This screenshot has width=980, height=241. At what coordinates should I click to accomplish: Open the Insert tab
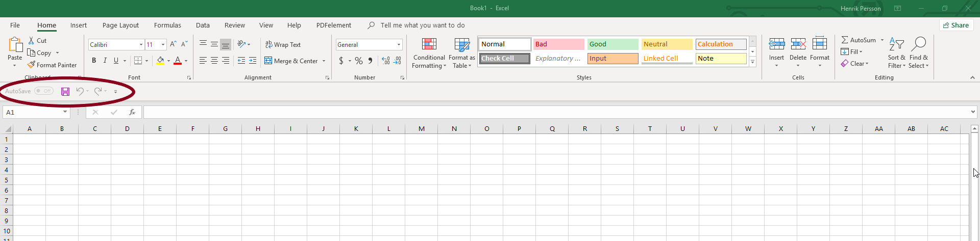pos(79,25)
